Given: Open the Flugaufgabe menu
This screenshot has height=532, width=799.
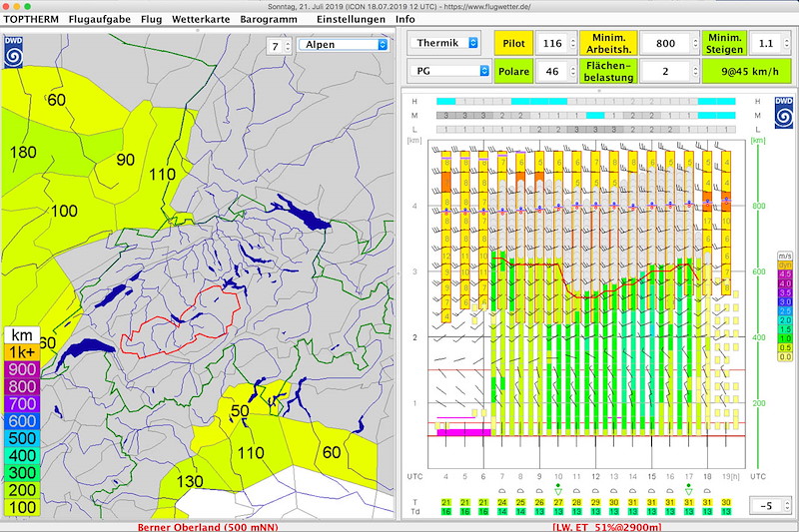Looking at the screenshot, I should [x=100, y=19].
